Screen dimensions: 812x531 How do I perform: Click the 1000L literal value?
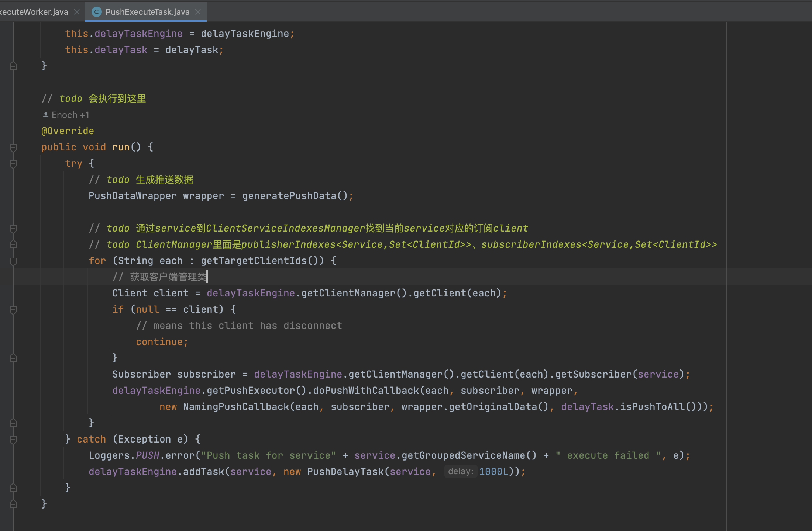(493, 472)
